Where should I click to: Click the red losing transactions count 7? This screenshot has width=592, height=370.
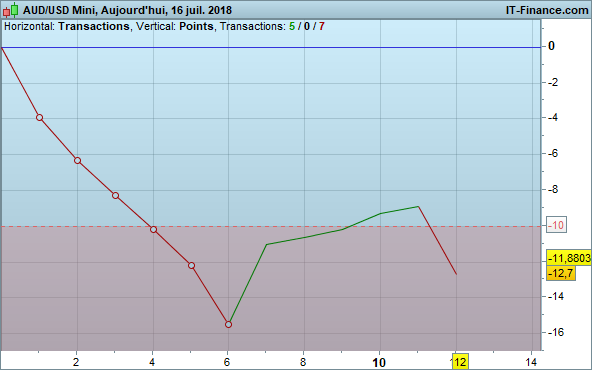[x=321, y=26]
